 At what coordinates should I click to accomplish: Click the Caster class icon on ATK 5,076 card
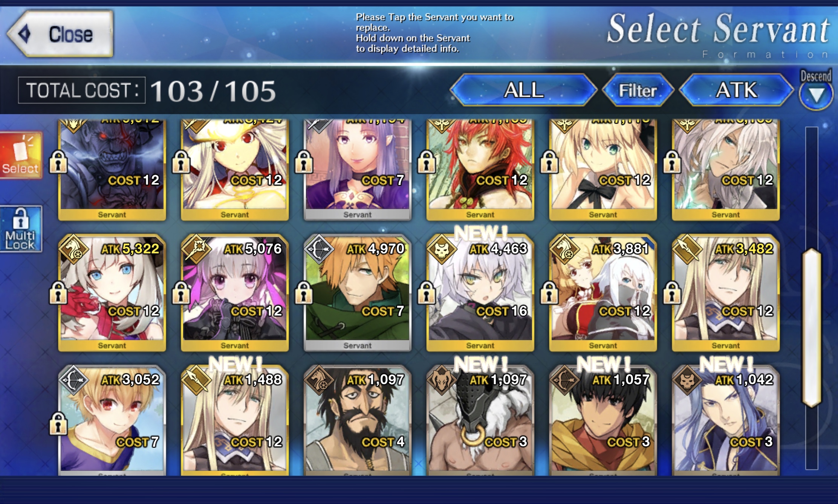(196, 249)
